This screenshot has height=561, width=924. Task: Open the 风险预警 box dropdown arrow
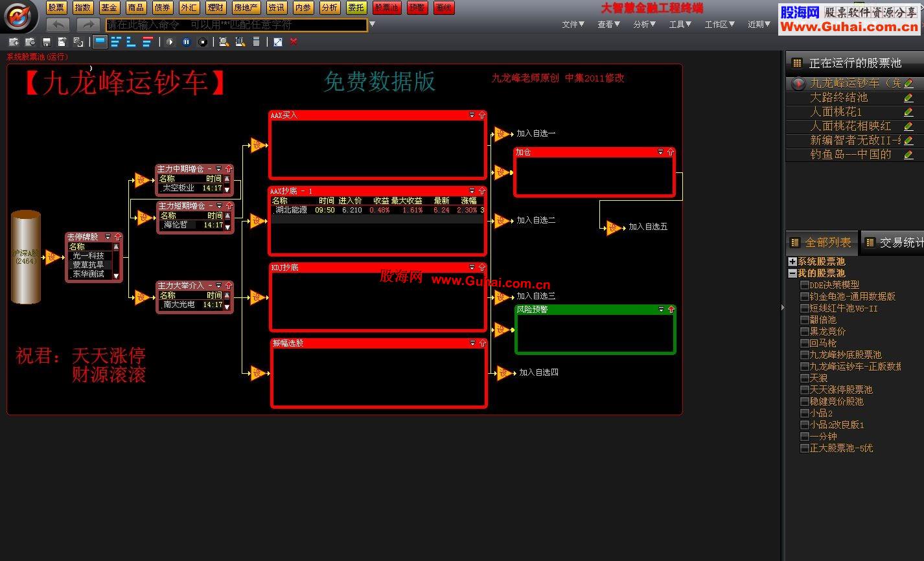(660, 310)
